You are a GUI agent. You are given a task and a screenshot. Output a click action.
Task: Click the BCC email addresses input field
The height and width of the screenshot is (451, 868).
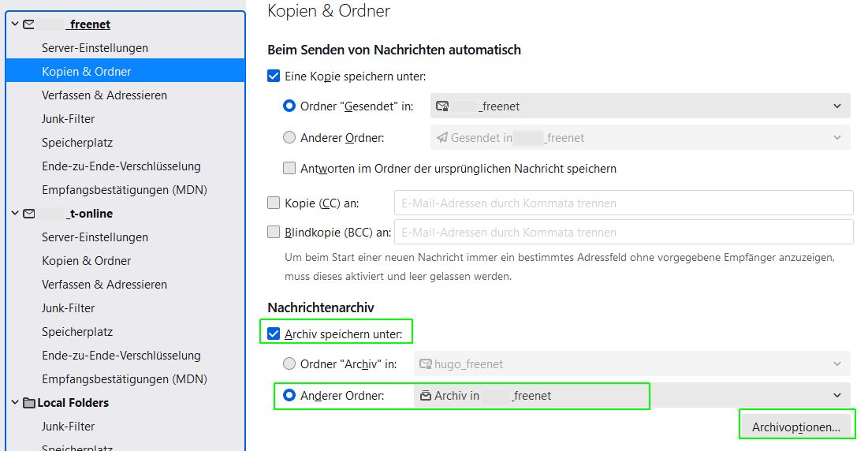[x=623, y=232]
